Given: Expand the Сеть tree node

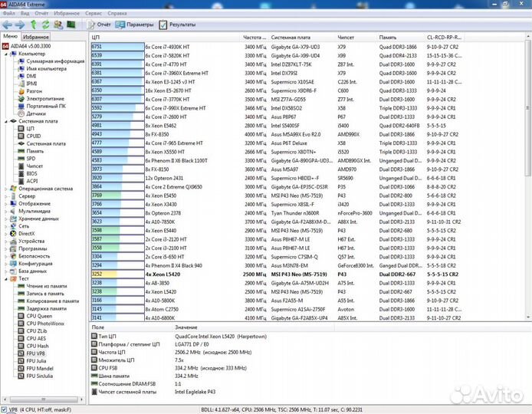Looking at the screenshot, I should [x=6, y=226].
